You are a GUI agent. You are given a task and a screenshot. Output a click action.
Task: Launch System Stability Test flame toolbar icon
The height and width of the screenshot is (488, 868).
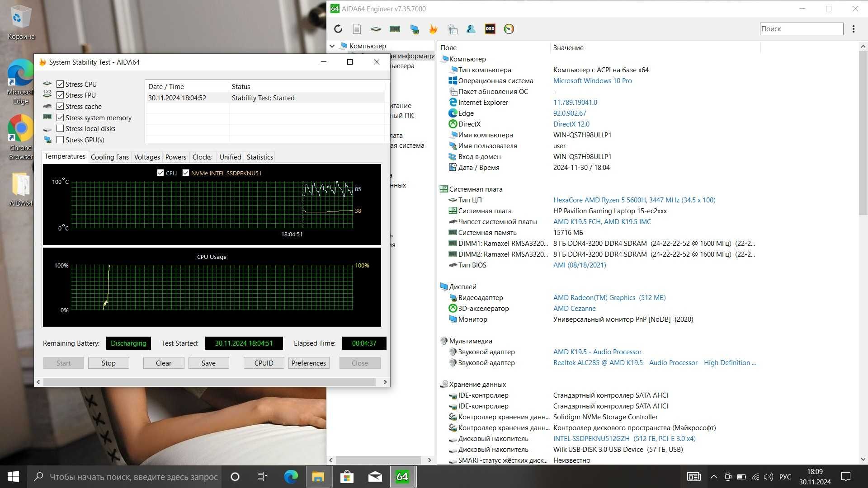433,29
